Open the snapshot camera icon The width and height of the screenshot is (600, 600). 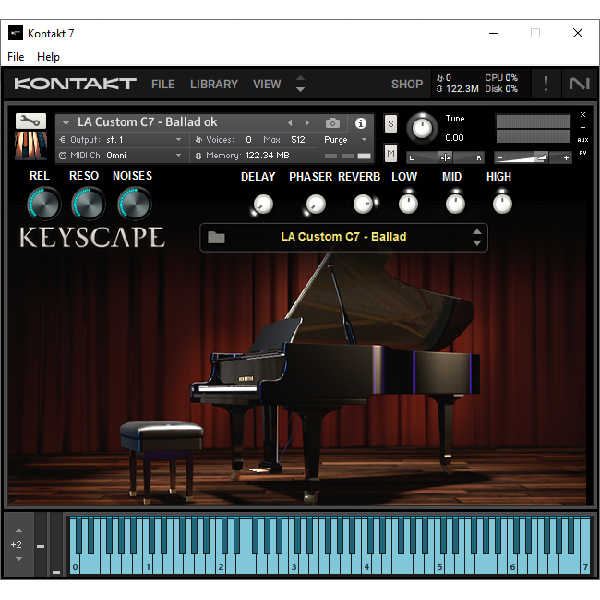tap(333, 123)
